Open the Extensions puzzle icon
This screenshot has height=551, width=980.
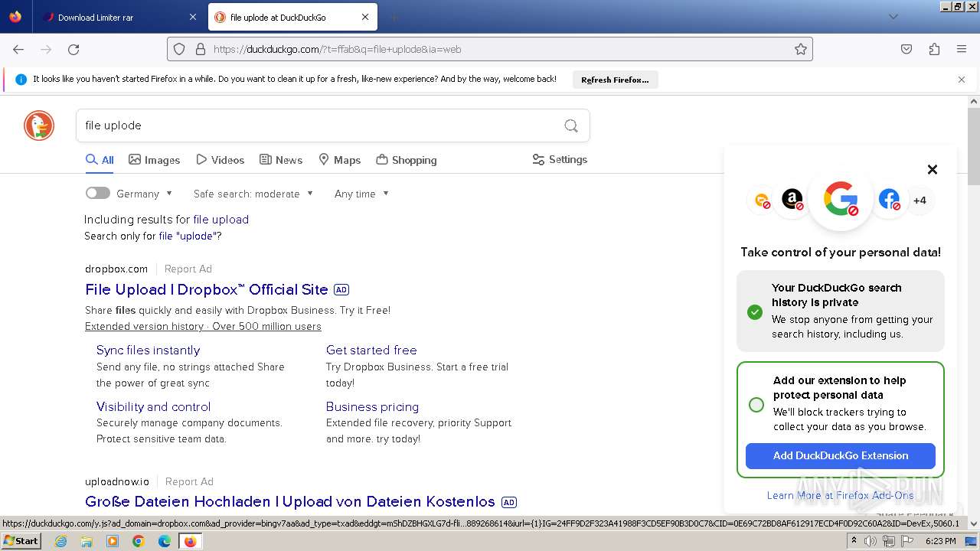(934, 49)
